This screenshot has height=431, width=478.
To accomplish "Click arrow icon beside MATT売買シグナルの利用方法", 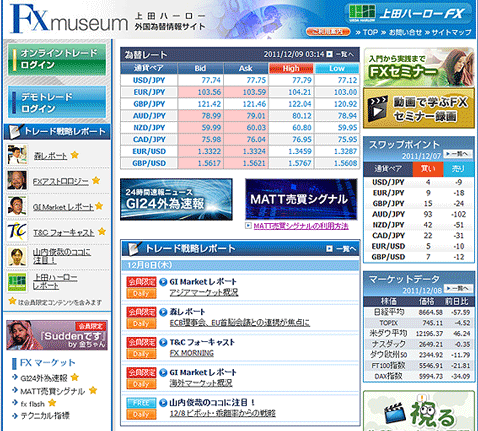I will [x=248, y=226].
